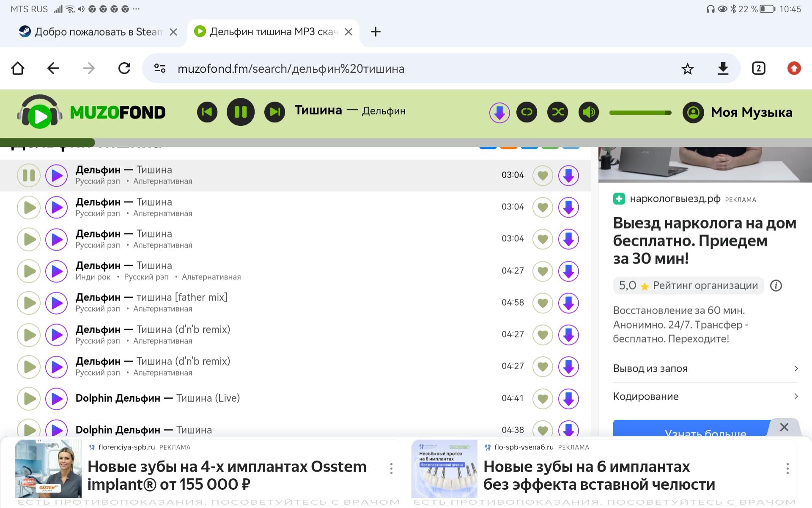The height and width of the screenshot is (508, 812).
Task: Seek on the track progress bar
Action: pos(406,143)
